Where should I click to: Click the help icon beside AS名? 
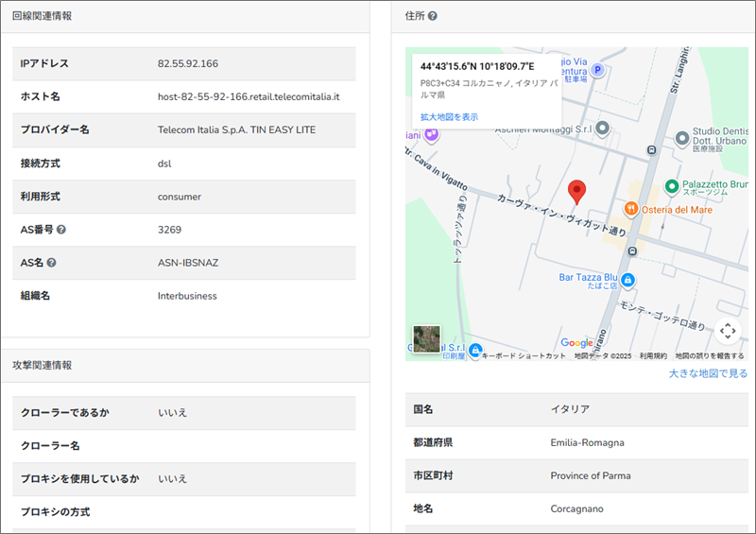[52, 263]
